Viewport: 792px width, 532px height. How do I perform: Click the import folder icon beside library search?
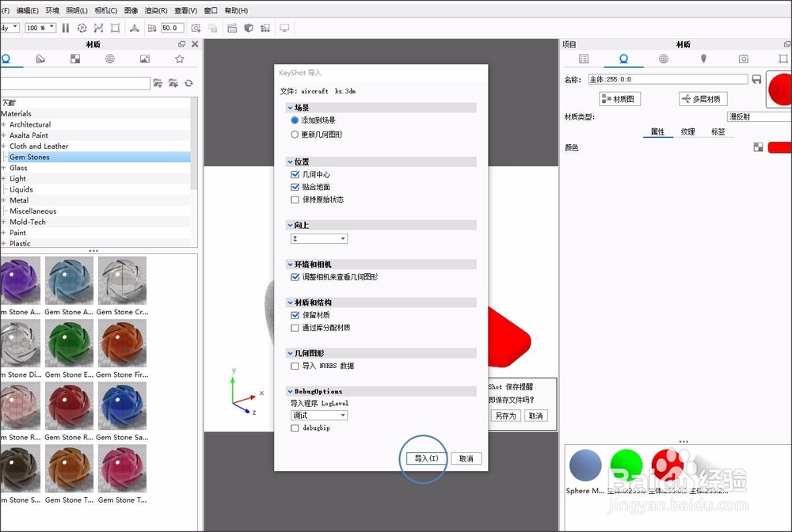(x=158, y=83)
